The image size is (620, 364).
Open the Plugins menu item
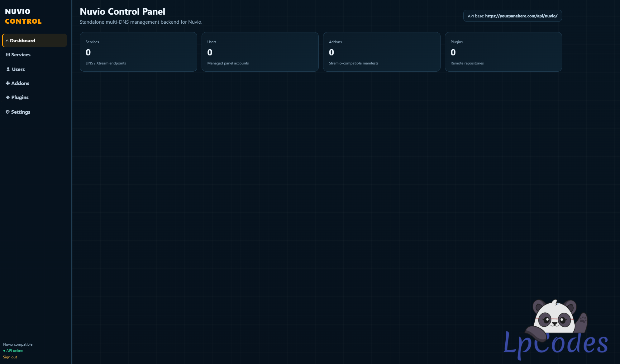pos(34,97)
